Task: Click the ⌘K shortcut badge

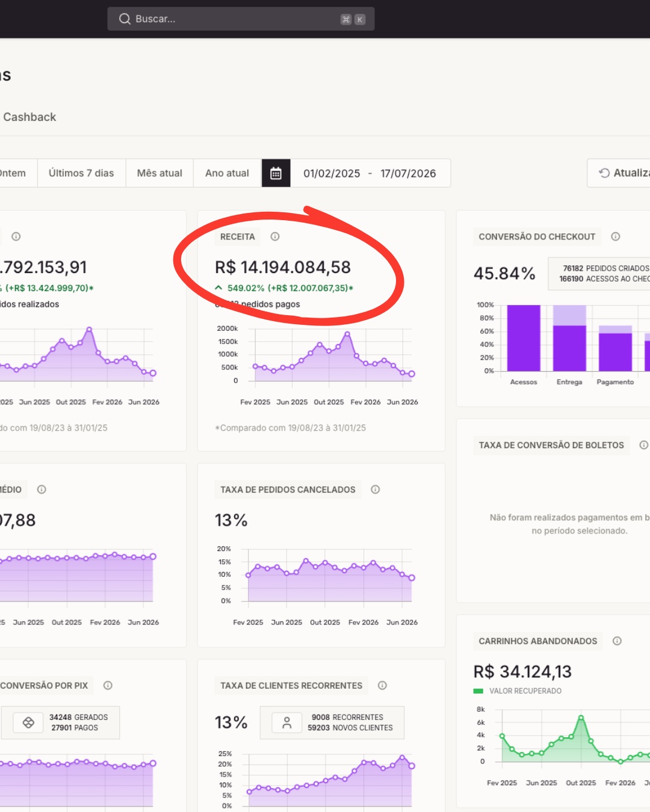Action: click(353, 19)
